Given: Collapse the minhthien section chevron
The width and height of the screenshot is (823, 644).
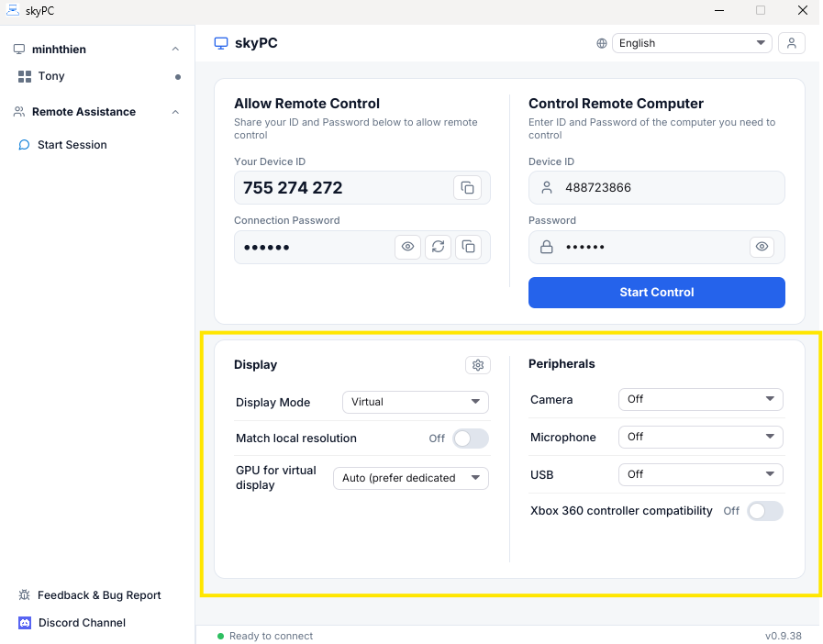Looking at the screenshot, I should pyautogui.click(x=176, y=50).
